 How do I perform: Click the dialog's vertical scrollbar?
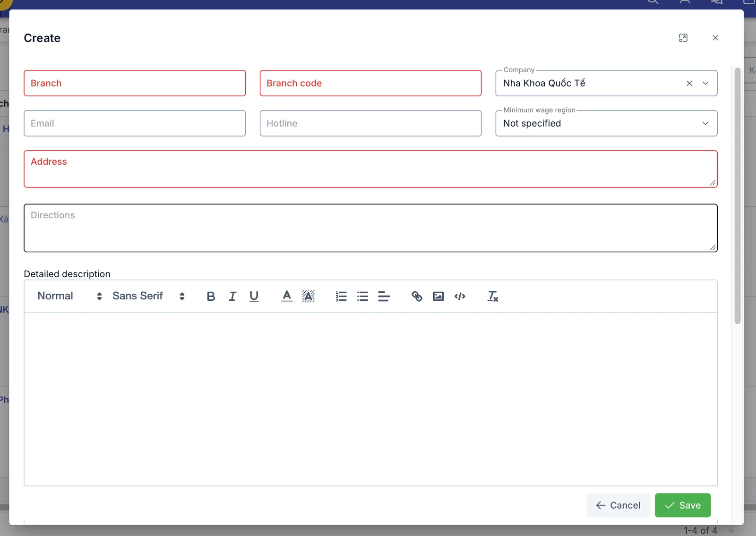(738, 196)
